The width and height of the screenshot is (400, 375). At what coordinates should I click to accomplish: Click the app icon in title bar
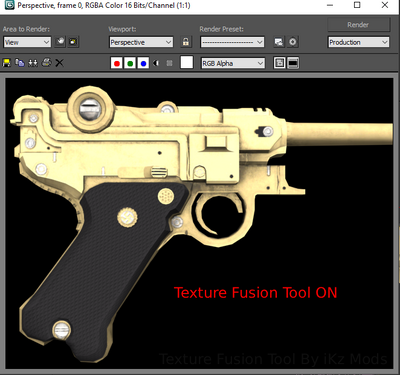(x=9, y=5)
